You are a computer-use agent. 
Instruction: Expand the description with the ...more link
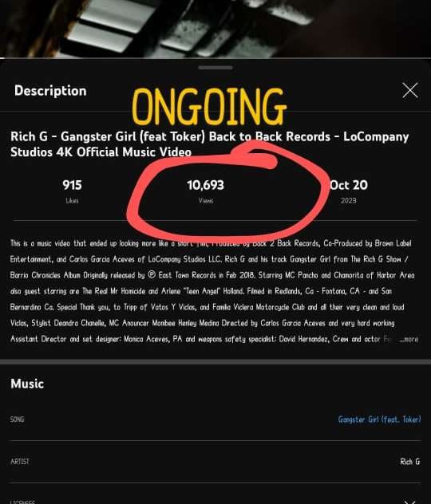point(409,340)
